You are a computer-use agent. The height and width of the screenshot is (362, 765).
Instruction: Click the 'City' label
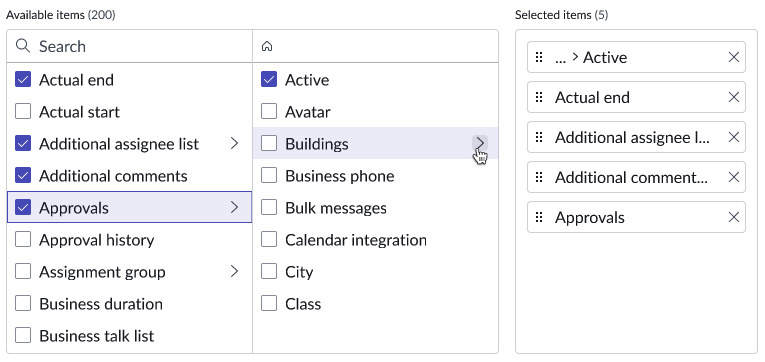click(x=299, y=272)
